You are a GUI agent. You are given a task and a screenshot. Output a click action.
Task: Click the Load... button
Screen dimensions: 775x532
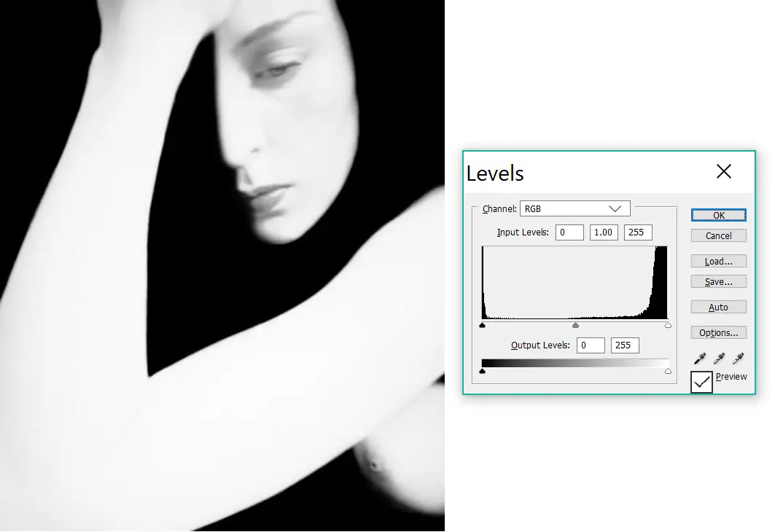click(719, 262)
